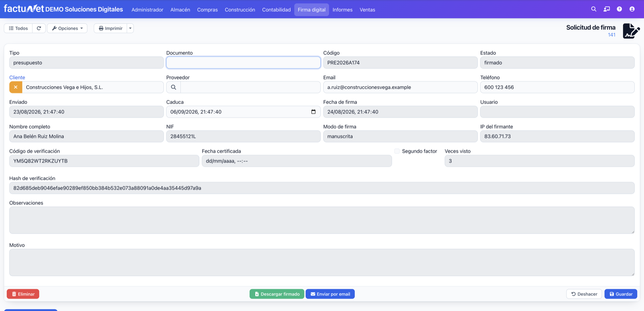Expand the Opciones dropdown
Viewport: 644px width, 311px height.
pyautogui.click(x=67, y=28)
